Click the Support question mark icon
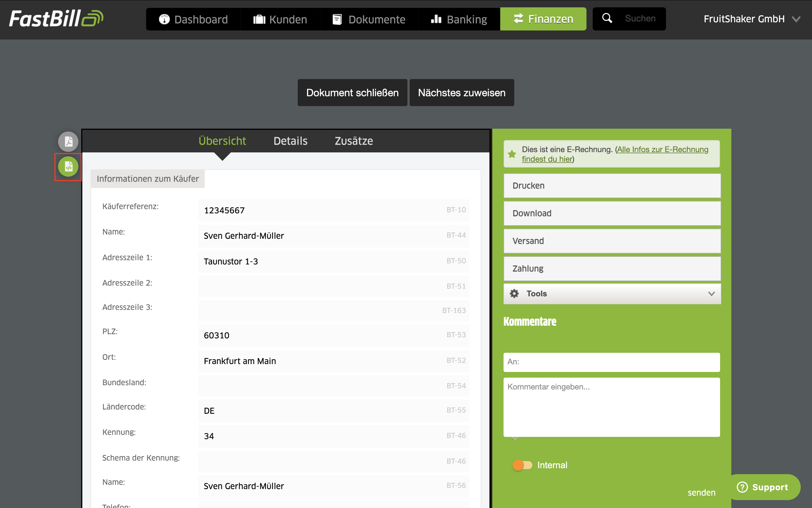The height and width of the screenshot is (508, 812). [x=742, y=487]
